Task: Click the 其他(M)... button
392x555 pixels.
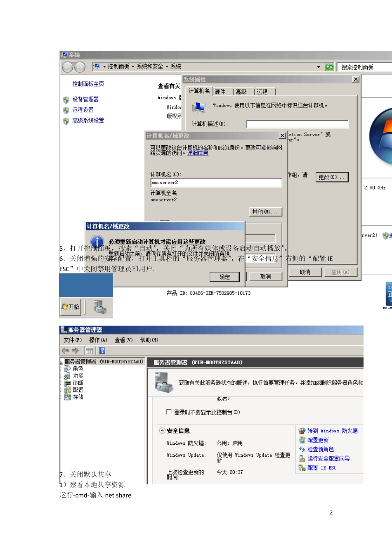Action: 266,212
